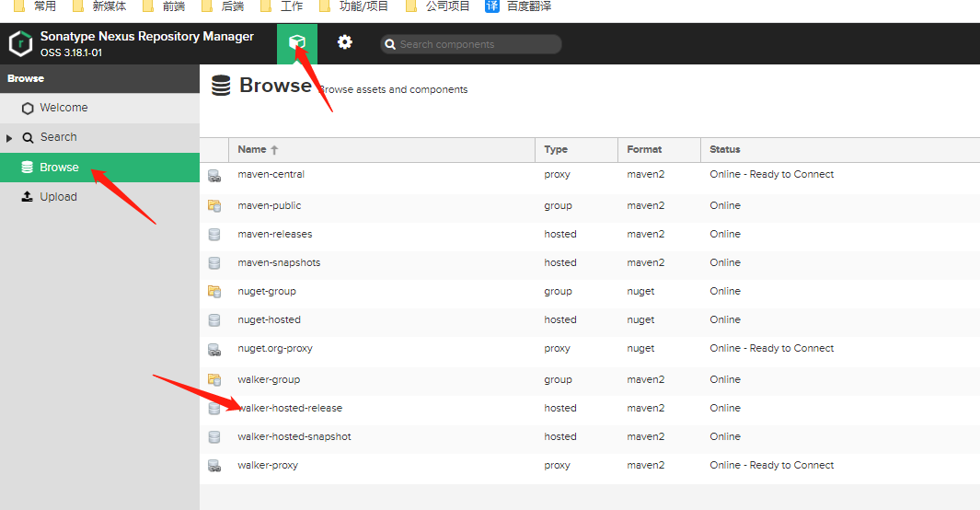Click the Name sort arrow
The image size is (980, 510).
click(274, 150)
